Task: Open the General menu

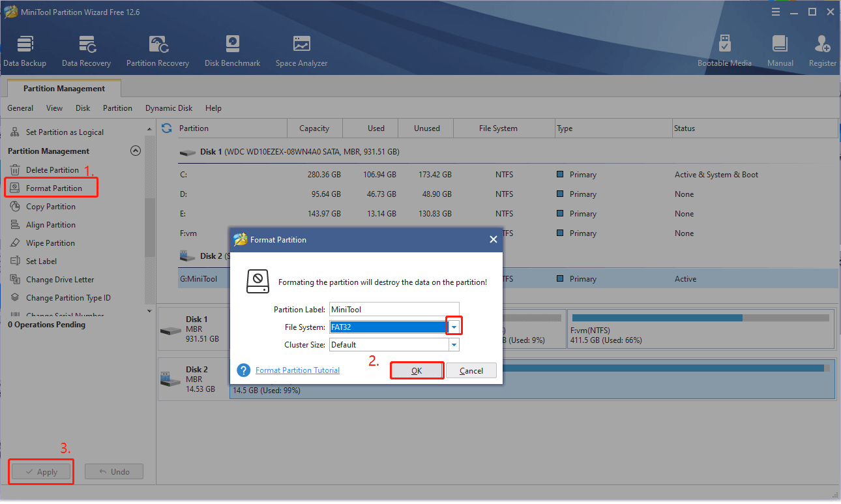Action: pos(20,108)
